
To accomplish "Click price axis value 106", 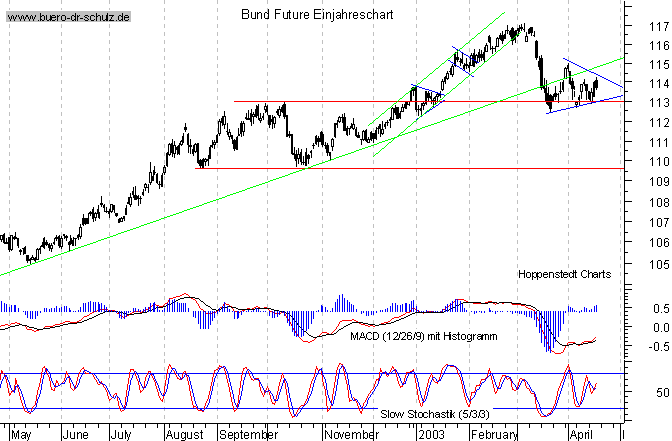I will click(659, 243).
